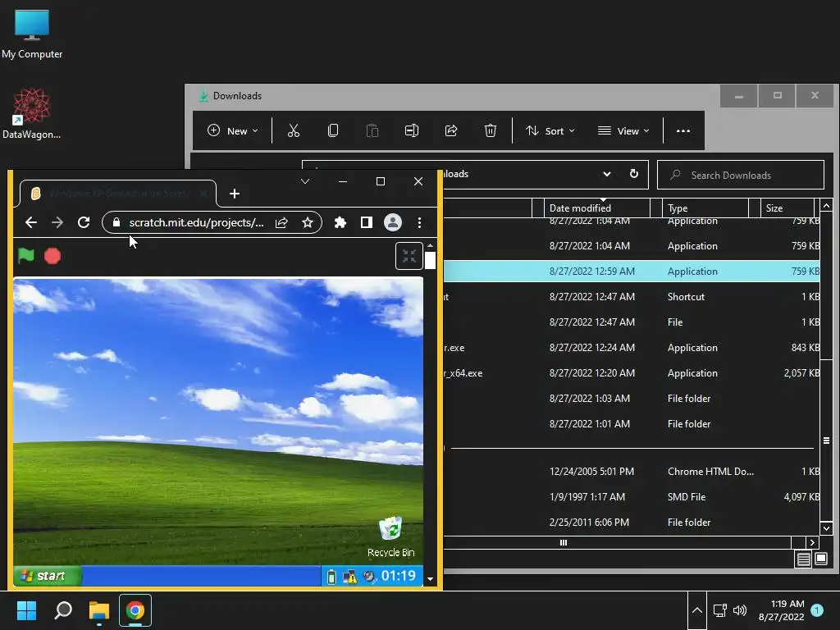
Task: Exit full screen mode in Scratch player
Action: click(409, 256)
